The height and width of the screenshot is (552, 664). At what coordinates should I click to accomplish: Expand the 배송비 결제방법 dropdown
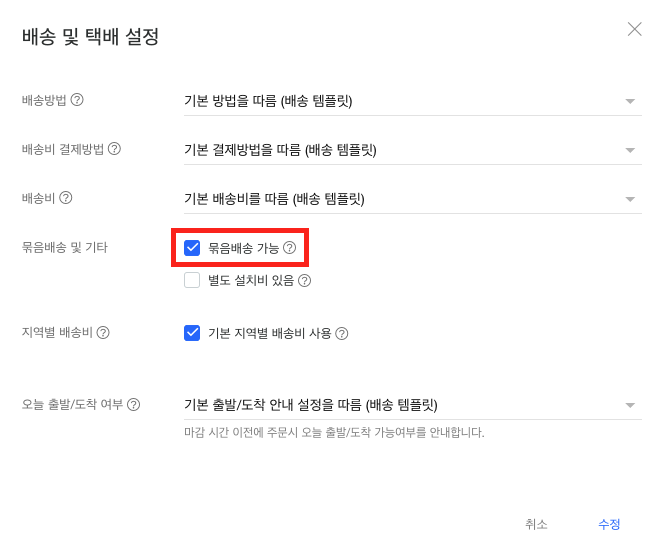coord(410,150)
